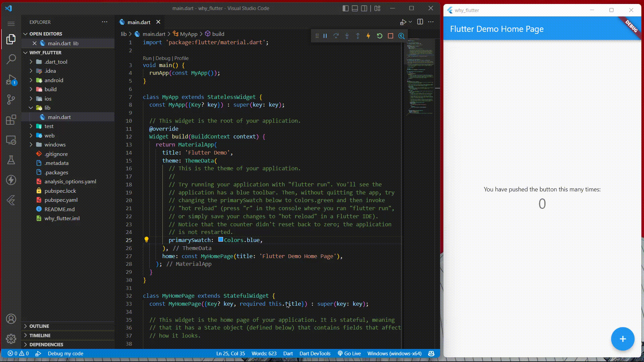Click the Run CodeLens above void main

(x=147, y=58)
